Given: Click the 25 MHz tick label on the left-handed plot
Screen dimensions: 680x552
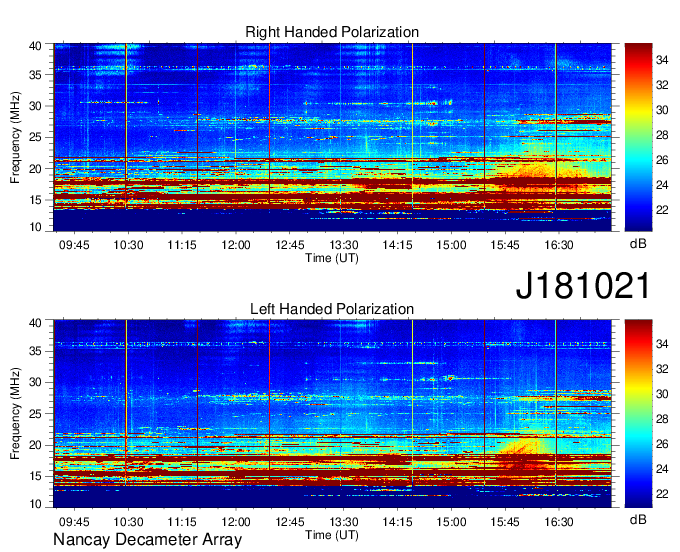Looking at the screenshot, I should pos(36,414).
